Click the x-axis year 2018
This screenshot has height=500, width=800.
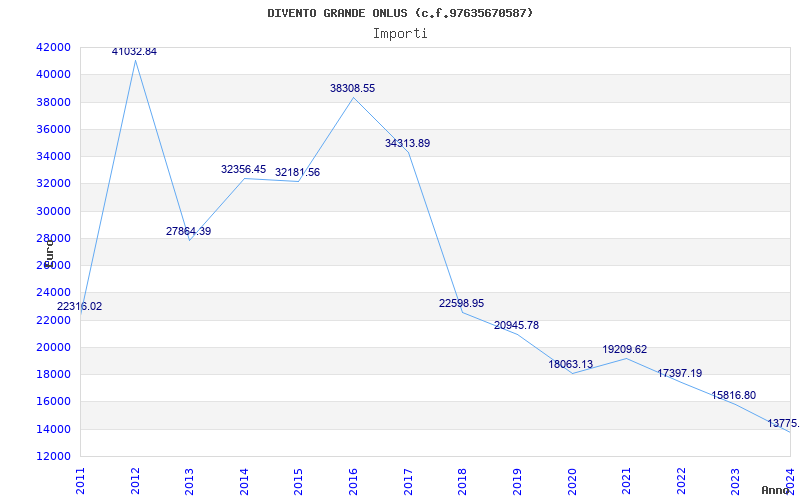[x=462, y=481]
